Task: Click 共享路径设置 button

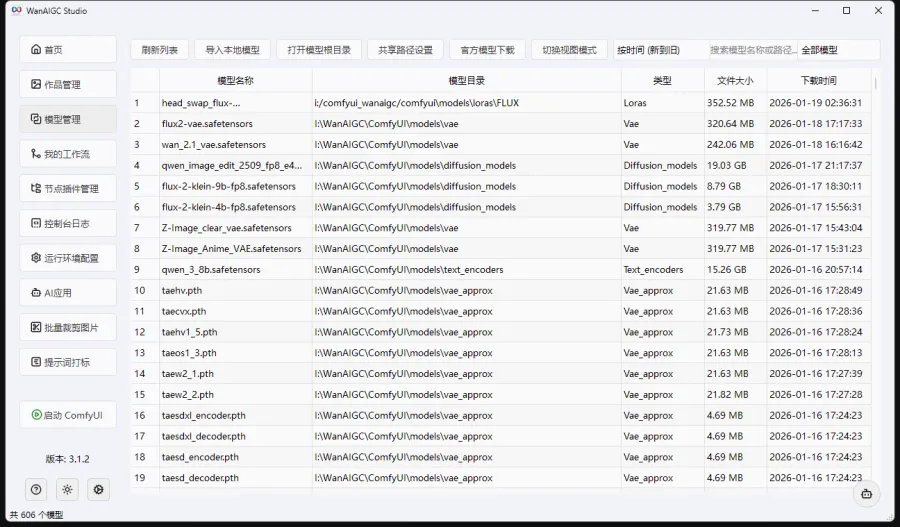Action: (405, 50)
